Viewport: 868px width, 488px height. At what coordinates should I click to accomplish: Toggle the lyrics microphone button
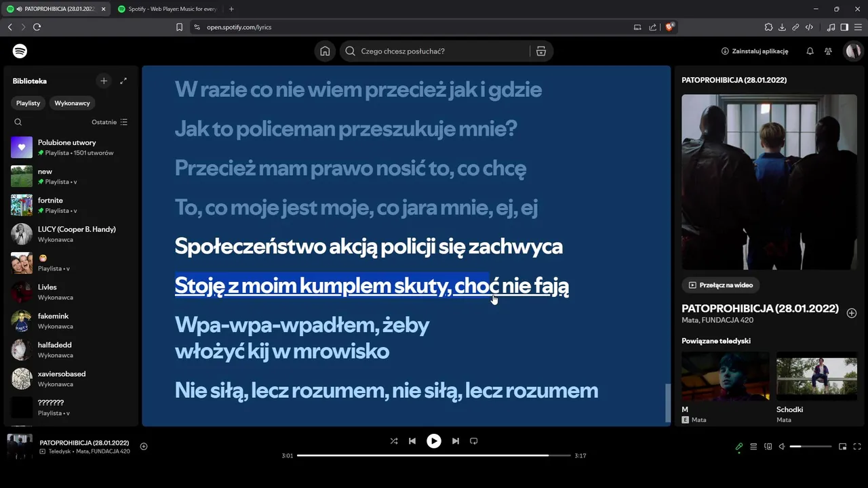click(x=739, y=447)
